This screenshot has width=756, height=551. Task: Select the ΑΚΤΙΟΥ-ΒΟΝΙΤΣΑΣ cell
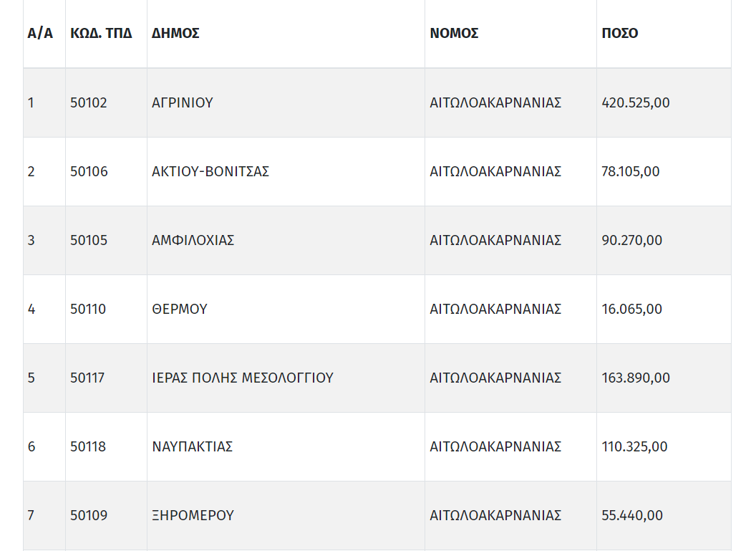tap(210, 172)
